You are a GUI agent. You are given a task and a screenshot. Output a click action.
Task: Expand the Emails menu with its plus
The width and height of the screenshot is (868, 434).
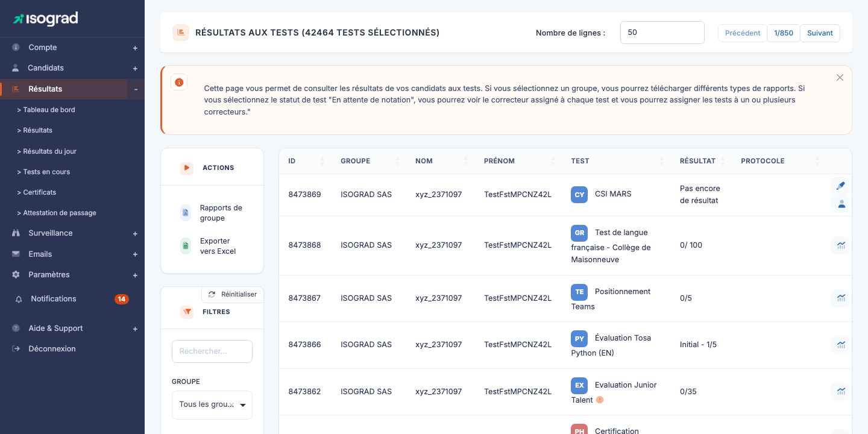[x=135, y=255]
